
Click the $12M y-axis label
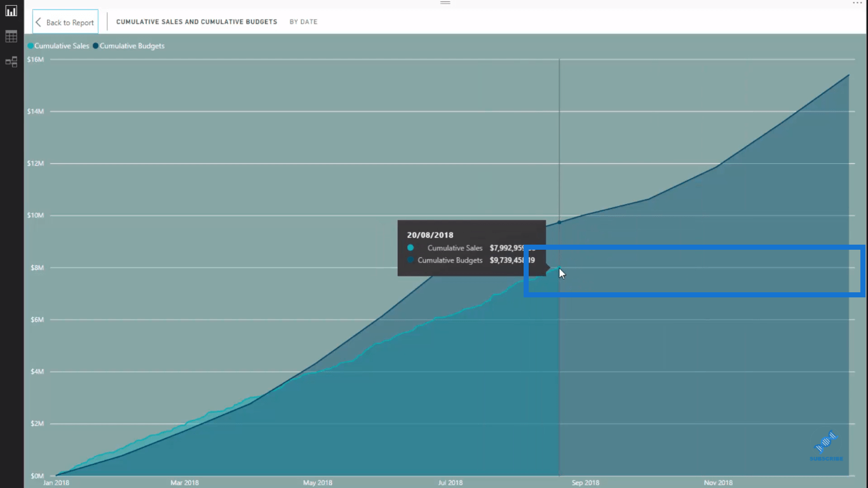coord(36,163)
